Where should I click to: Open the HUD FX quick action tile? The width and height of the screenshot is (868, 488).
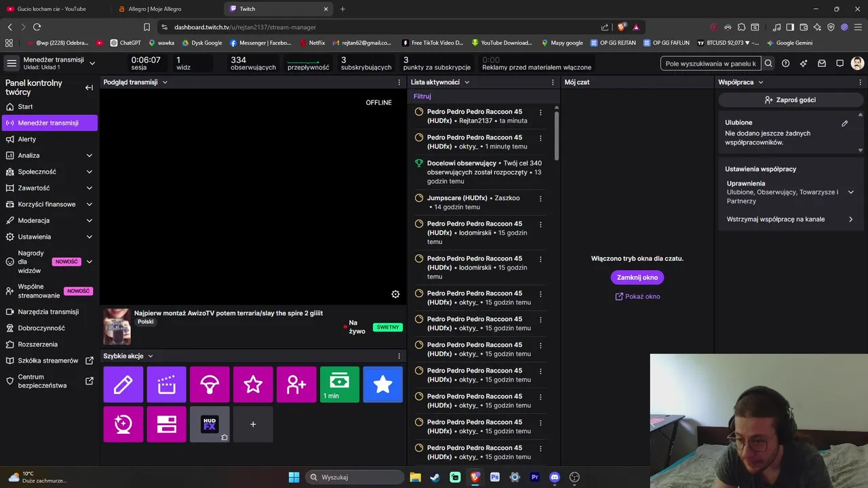[210, 424]
